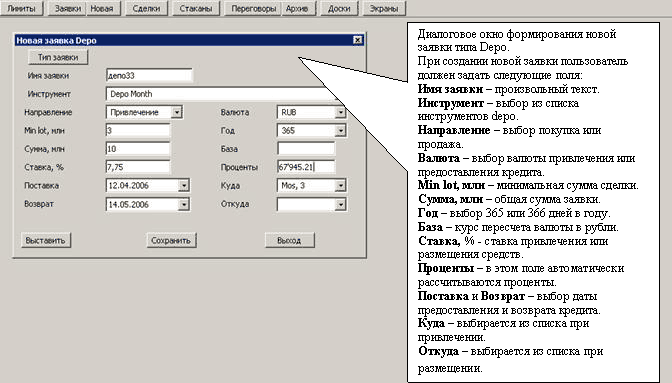
Task: Click the Куда field label
Action: [230, 186]
